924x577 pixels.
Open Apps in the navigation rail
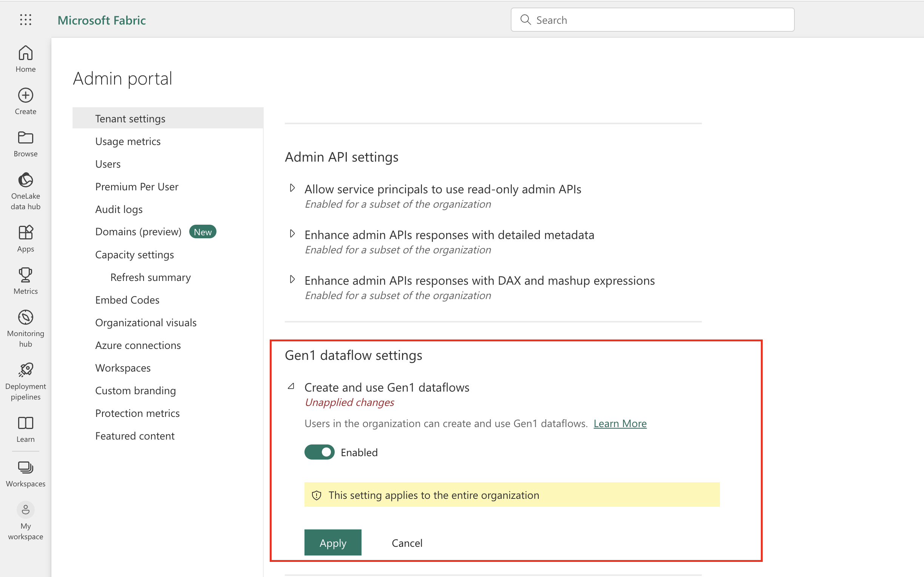(x=26, y=239)
